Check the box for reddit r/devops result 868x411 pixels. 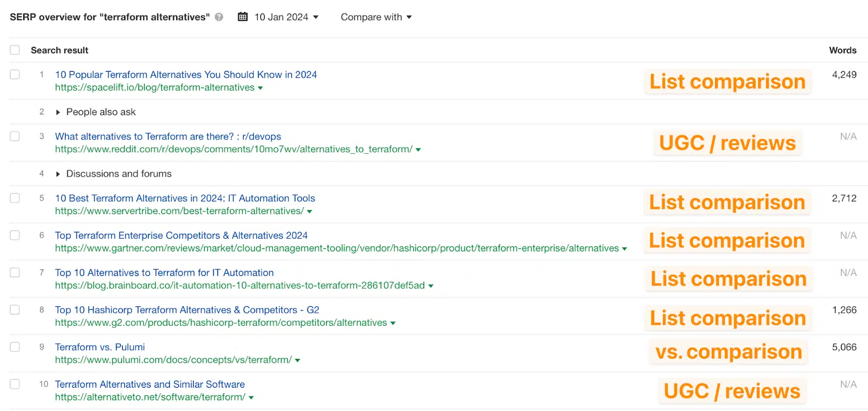(x=15, y=136)
